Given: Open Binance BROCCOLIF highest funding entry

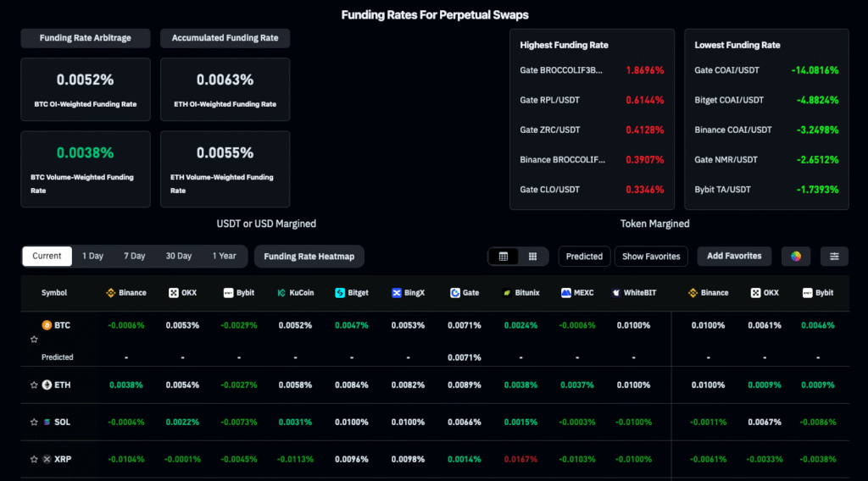Looking at the screenshot, I should 592,160.
